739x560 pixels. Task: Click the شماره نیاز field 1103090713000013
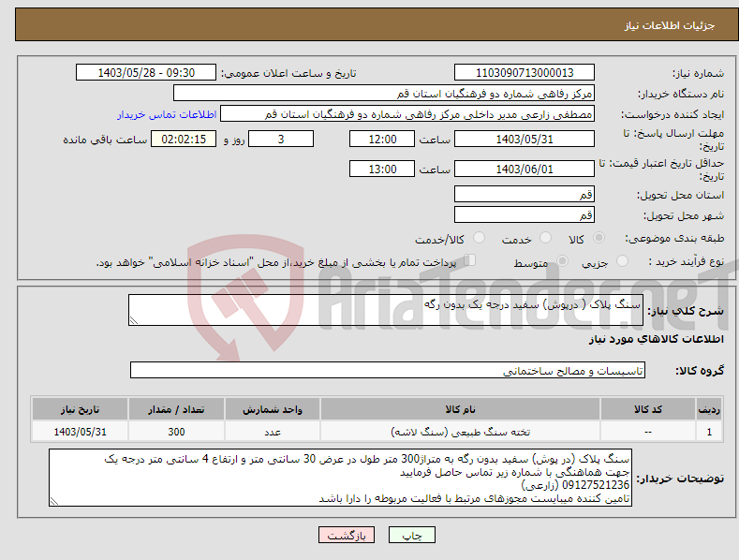(525, 73)
